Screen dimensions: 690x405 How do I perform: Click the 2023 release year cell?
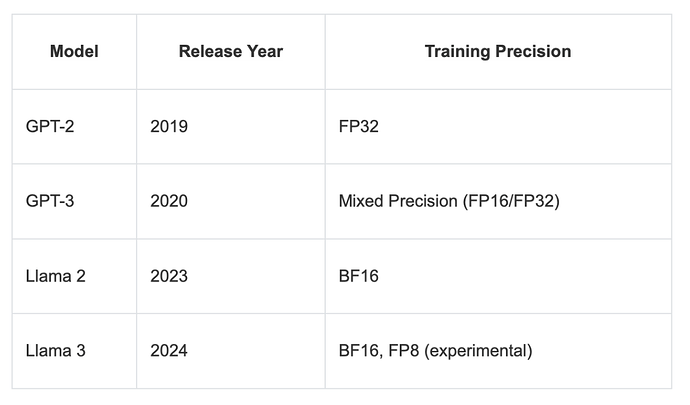169,276
